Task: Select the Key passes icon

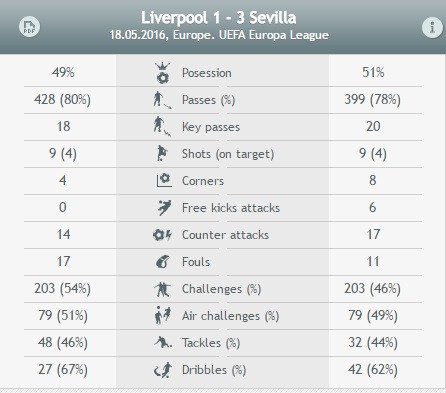Action: pos(162,127)
